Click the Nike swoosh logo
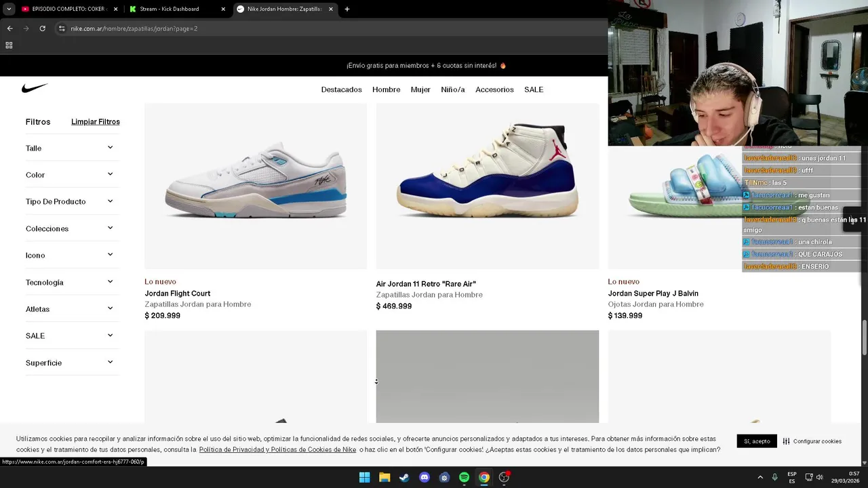 pyautogui.click(x=35, y=88)
